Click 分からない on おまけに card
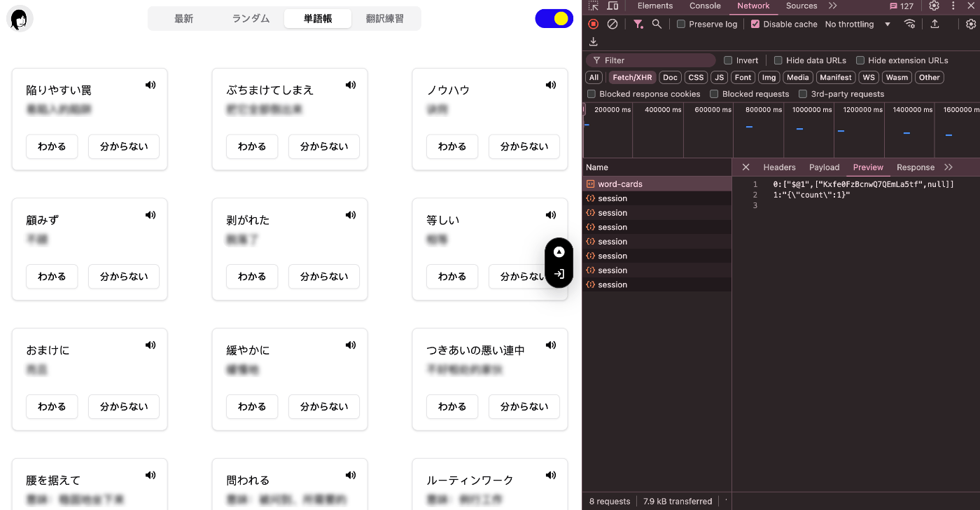This screenshot has width=980, height=510. tap(124, 407)
